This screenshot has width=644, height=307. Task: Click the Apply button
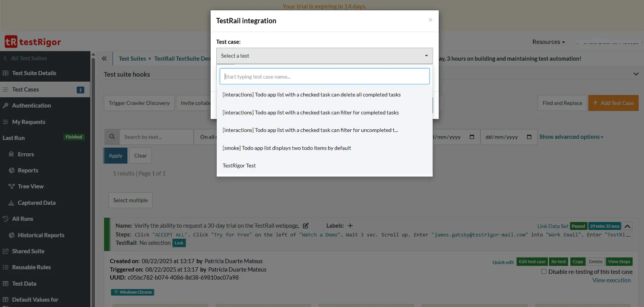click(x=115, y=156)
